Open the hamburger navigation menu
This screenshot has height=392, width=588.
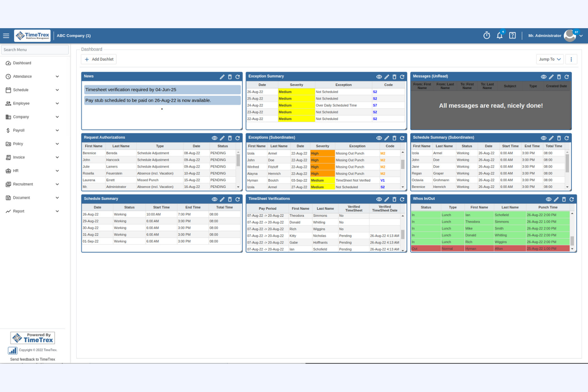(x=6, y=35)
